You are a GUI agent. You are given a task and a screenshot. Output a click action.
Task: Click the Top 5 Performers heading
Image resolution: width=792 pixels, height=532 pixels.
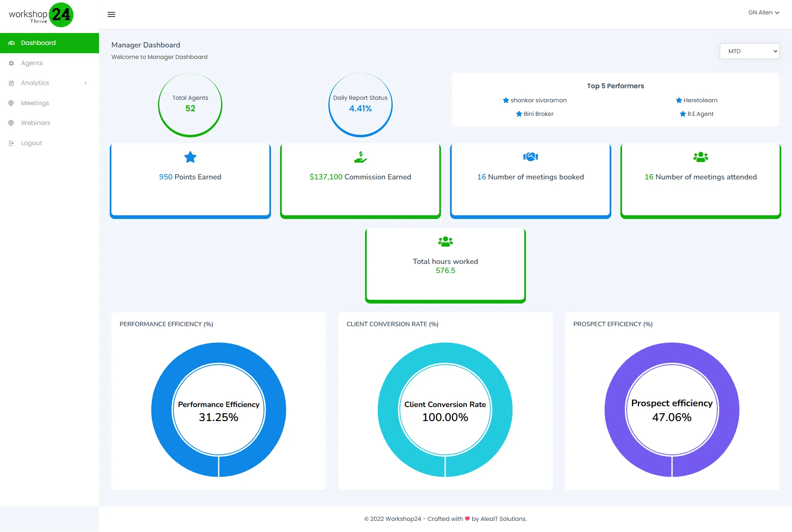coord(615,86)
